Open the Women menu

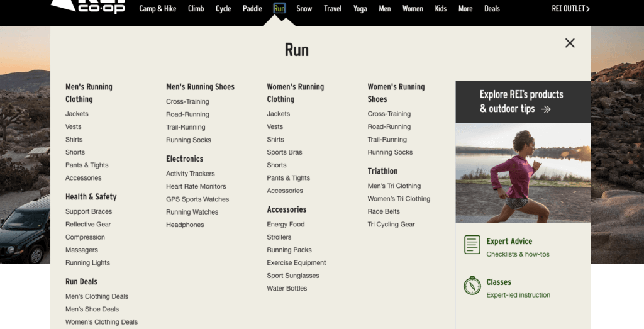pos(413,9)
